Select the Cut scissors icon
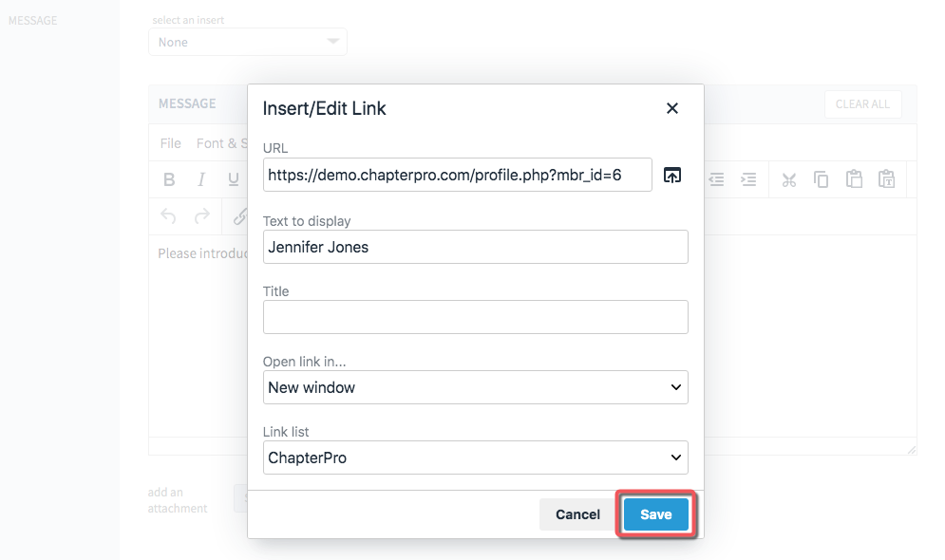The width and height of the screenshot is (945, 560). click(x=789, y=179)
